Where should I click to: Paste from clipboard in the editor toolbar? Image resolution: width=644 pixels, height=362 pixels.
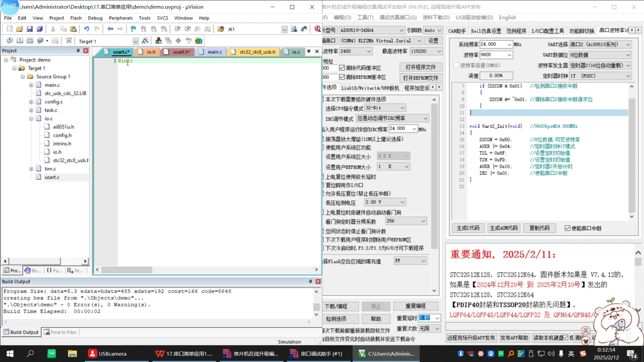pyautogui.click(x=73, y=29)
